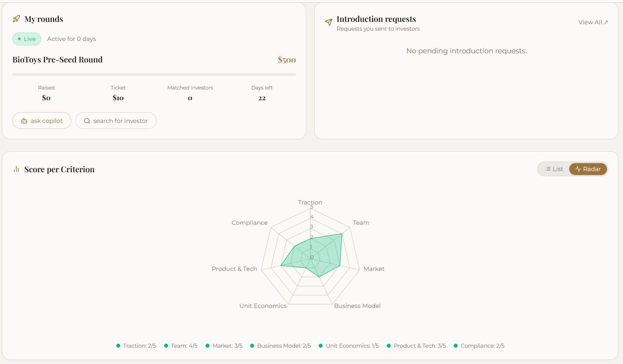Click the green Live status badge
This screenshot has width=623, height=364.
[x=27, y=39]
